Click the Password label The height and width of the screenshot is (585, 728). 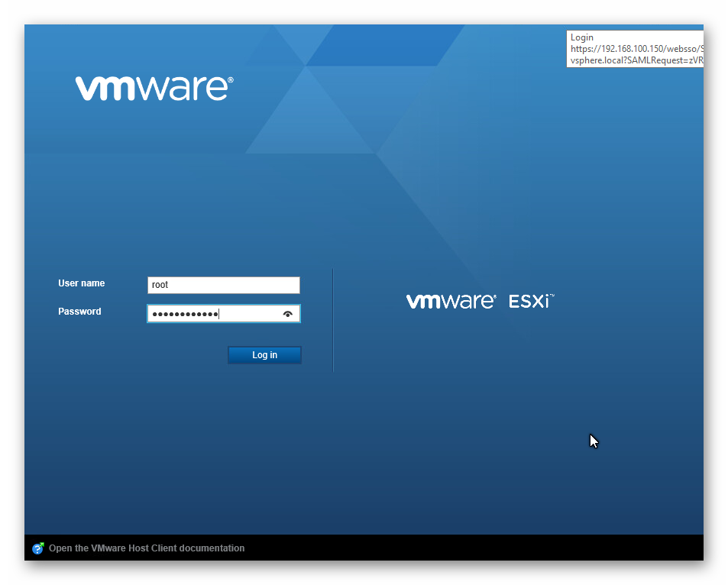(79, 312)
